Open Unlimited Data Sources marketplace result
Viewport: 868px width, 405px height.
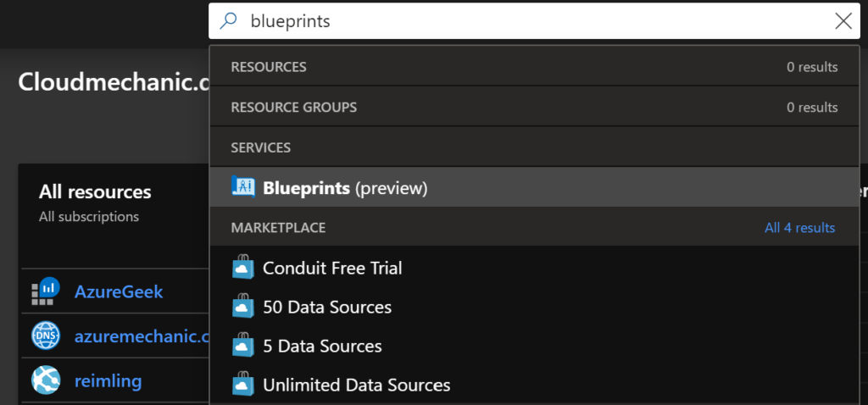click(534, 385)
